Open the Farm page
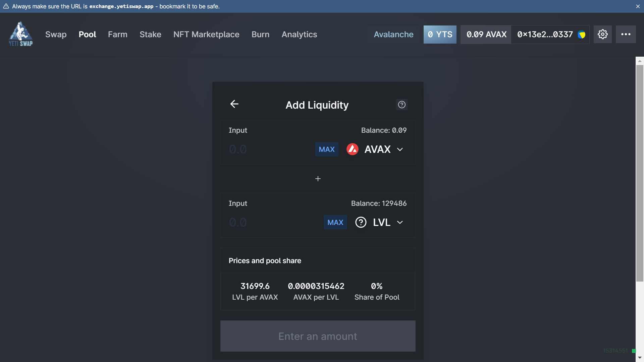 point(118,35)
